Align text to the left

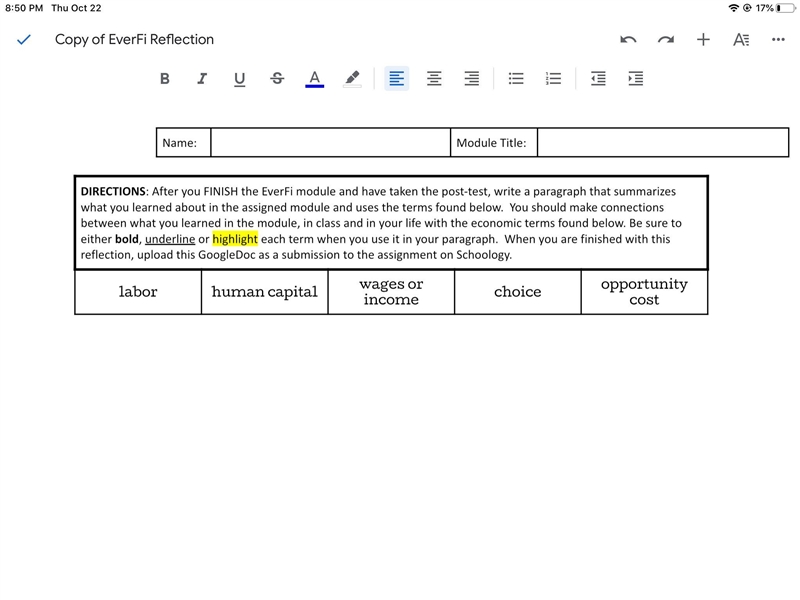(x=396, y=79)
